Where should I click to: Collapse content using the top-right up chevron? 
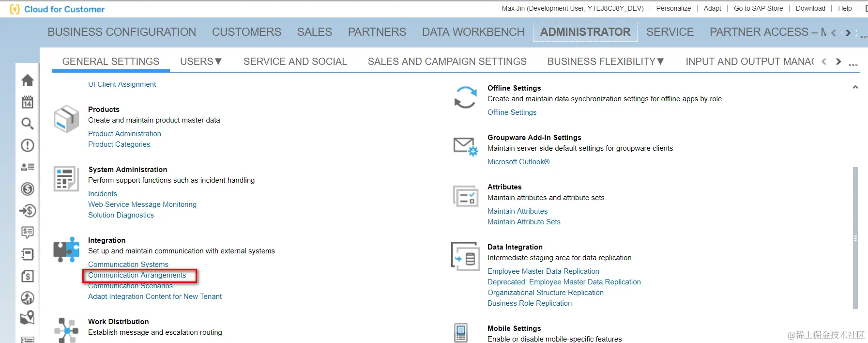click(x=855, y=87)
